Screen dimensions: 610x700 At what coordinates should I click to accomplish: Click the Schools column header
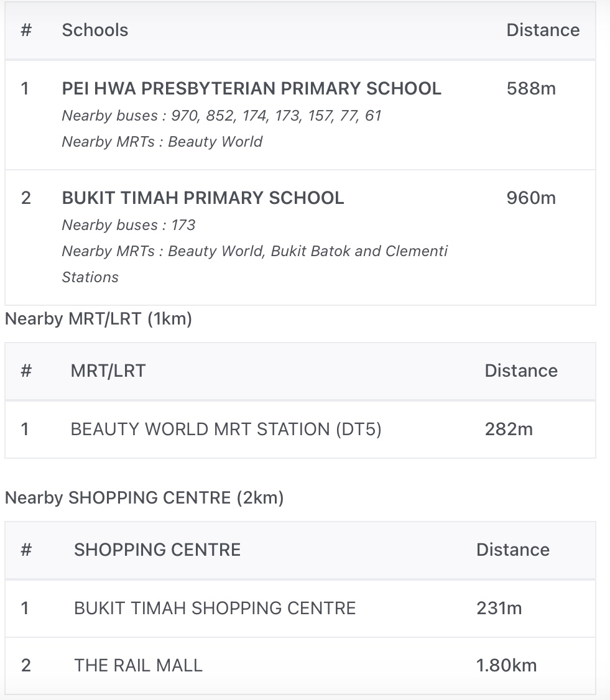[95, 30]
